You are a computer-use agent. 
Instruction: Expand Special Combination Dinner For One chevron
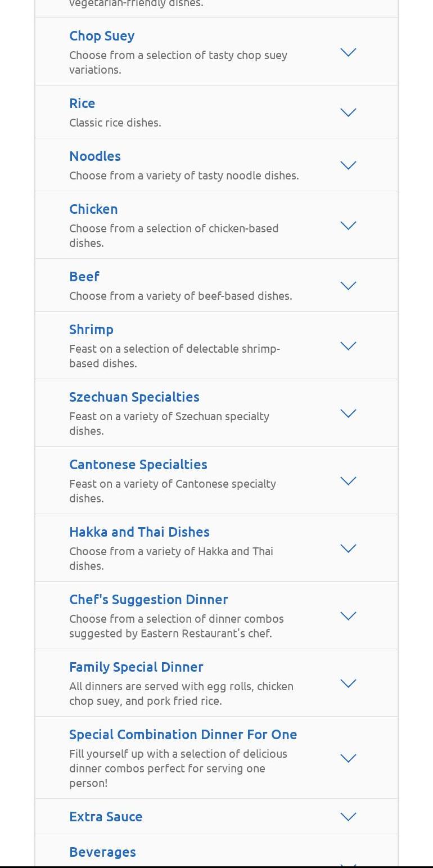pyautogui.click(x=348, y=758)
